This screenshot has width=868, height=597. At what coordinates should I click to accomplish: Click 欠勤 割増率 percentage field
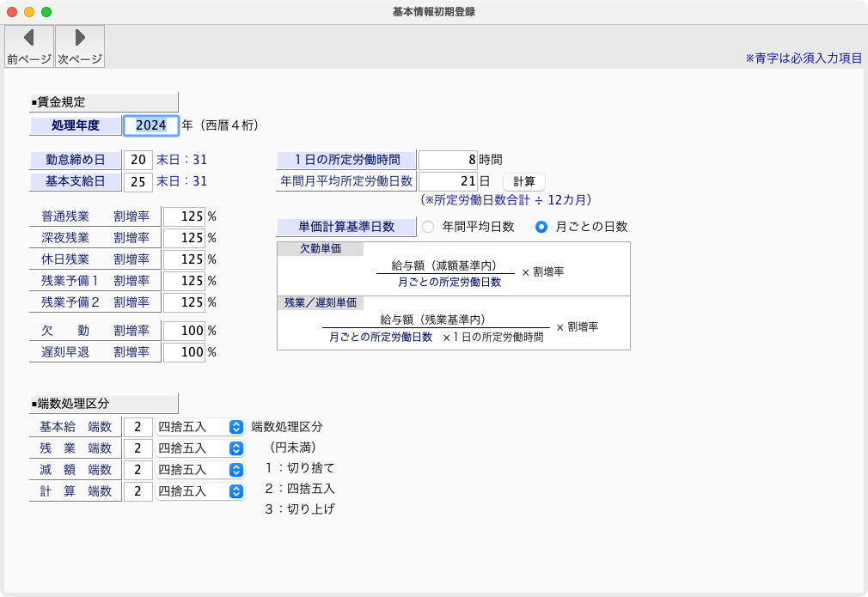(184, 331)
